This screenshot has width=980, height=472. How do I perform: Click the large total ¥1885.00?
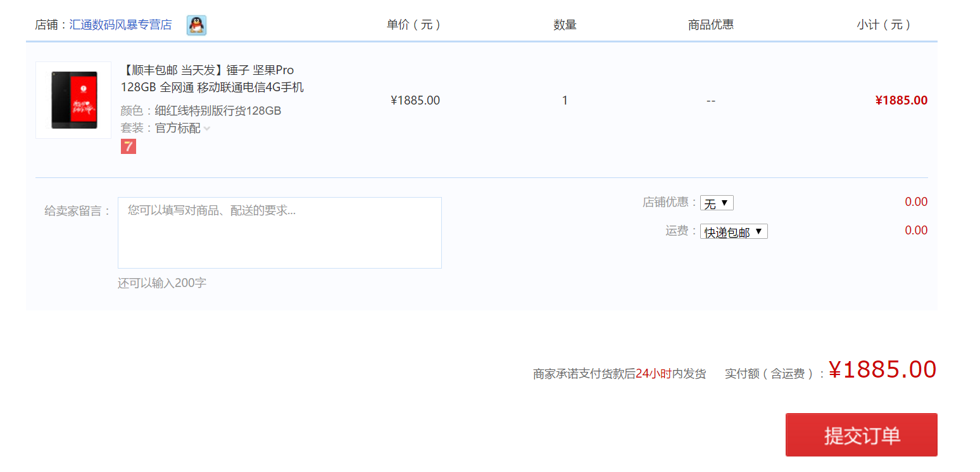click(883, 369)
